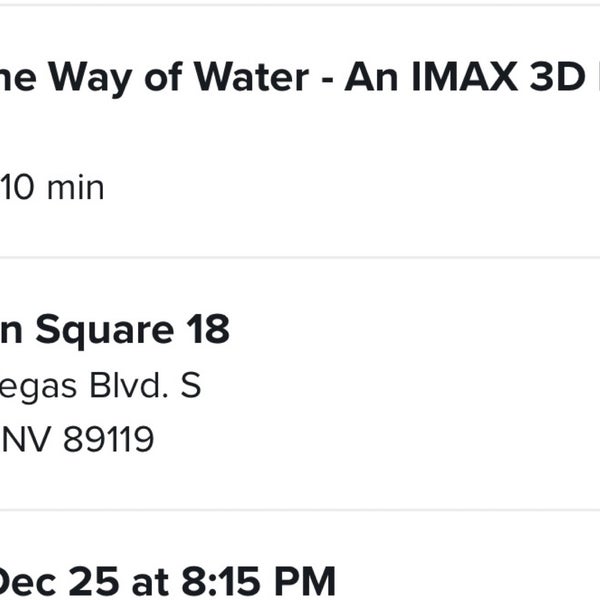Click the Vegas Blvd. S street address

click(x=100, y=386)
